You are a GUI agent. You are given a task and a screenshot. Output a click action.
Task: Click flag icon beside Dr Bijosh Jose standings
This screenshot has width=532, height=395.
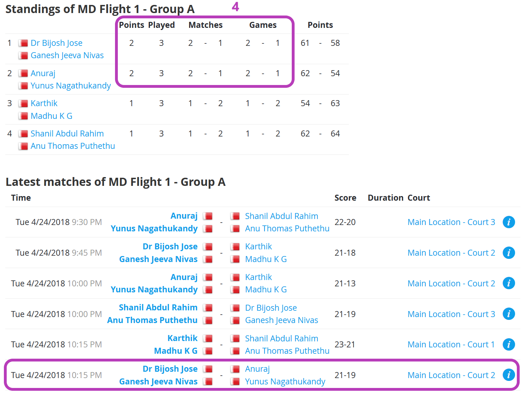(x=23, y=43)
